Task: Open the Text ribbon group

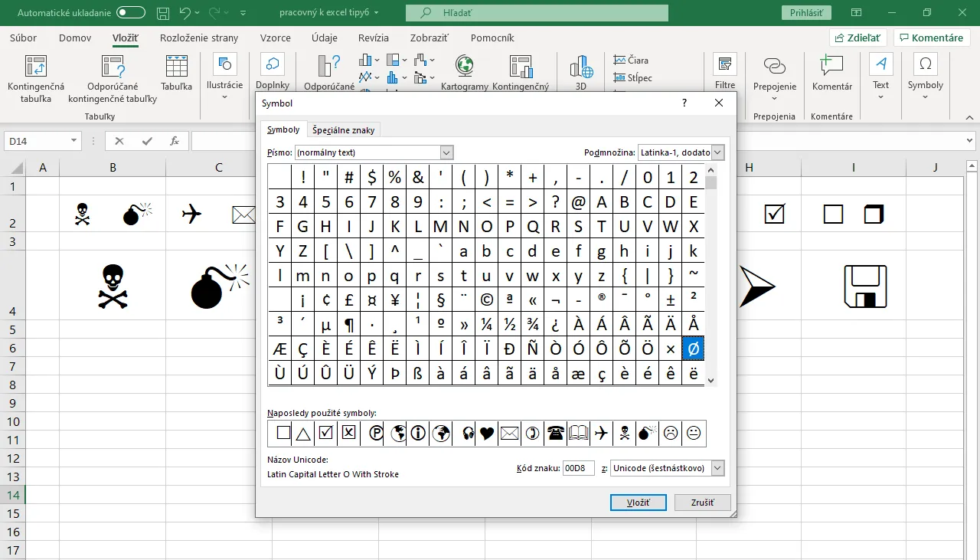Action: [881, 77]
